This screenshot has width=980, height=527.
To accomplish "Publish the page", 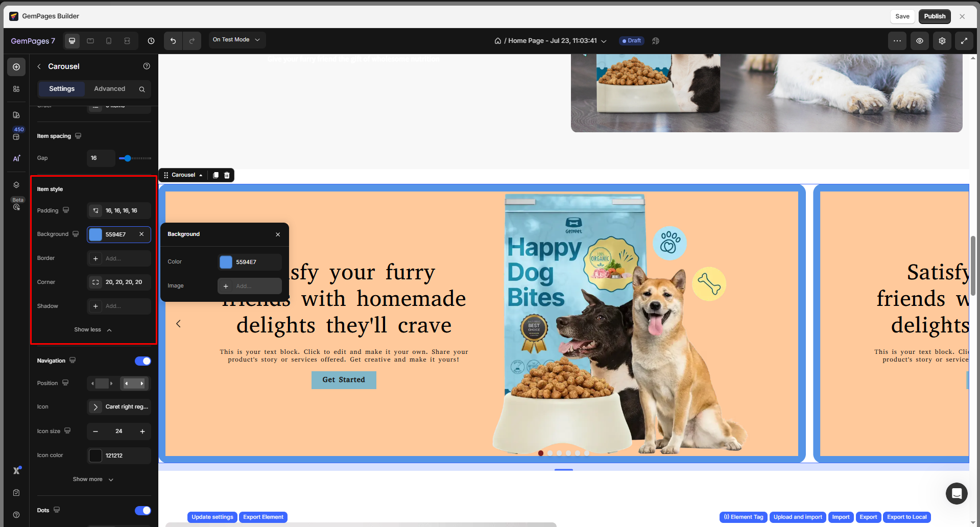I will pos(935,16).
